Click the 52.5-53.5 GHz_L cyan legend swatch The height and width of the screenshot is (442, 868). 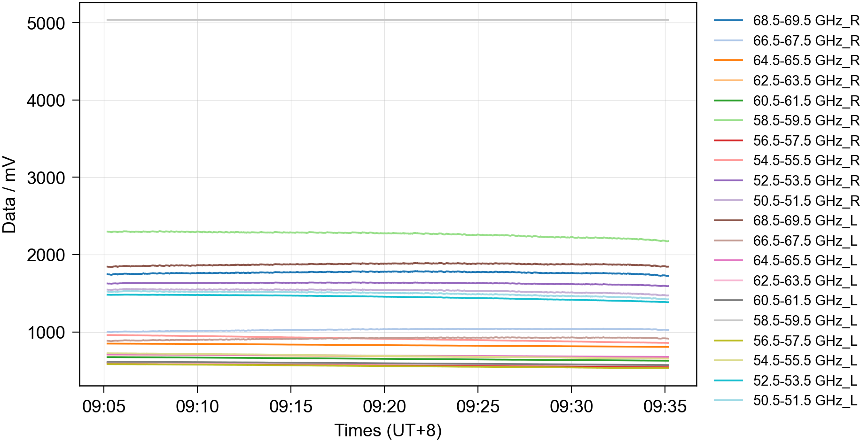(x=728, y=380)
